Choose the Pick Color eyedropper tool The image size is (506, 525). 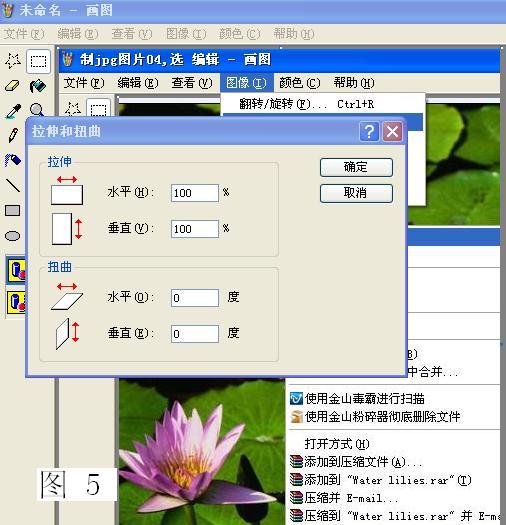13,111
